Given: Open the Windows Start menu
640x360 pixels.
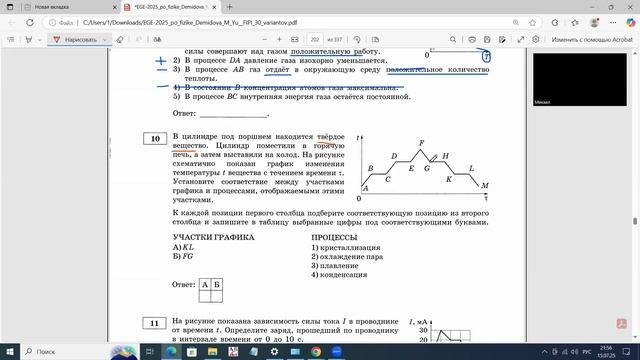Looking at the screenshot, I should [x=10, y=351].
